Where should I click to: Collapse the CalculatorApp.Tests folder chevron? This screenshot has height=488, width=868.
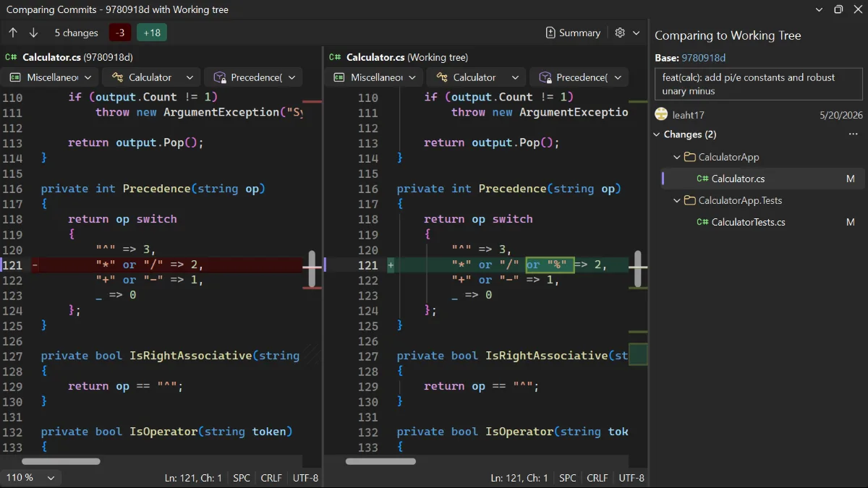[x=677, y=200]
